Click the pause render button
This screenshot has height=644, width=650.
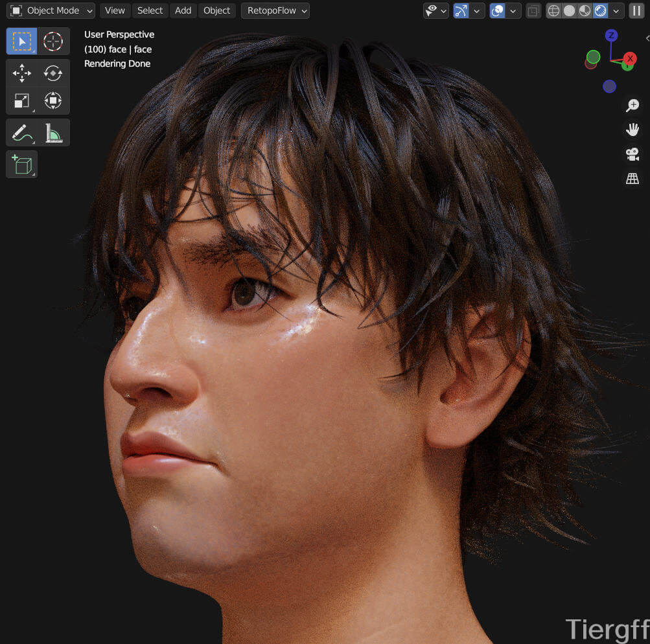point(636,11)
